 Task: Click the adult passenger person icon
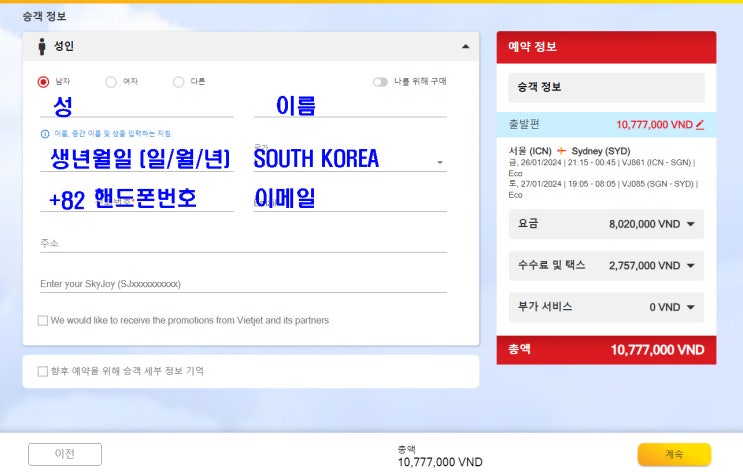pos(42,46)
